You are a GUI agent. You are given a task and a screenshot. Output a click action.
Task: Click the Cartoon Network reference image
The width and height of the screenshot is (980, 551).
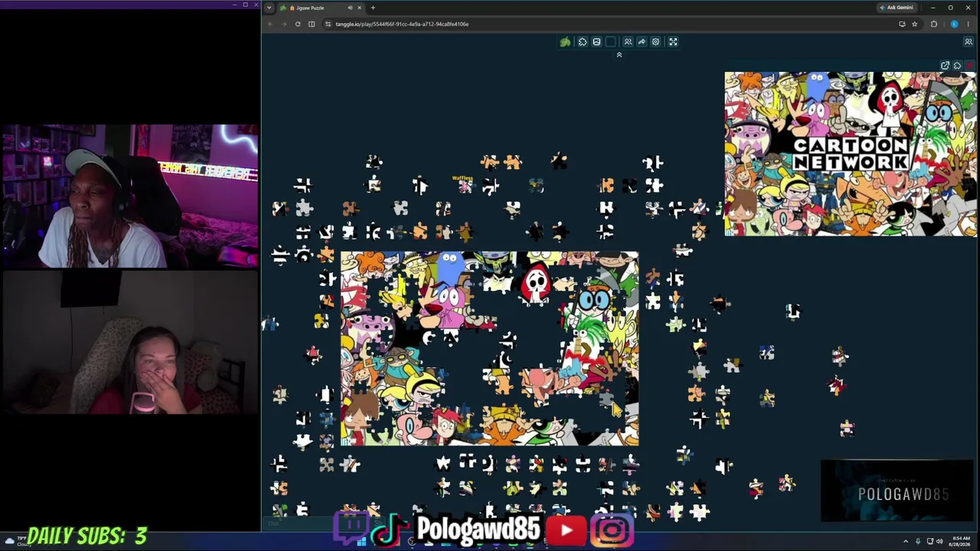(851, 154)
